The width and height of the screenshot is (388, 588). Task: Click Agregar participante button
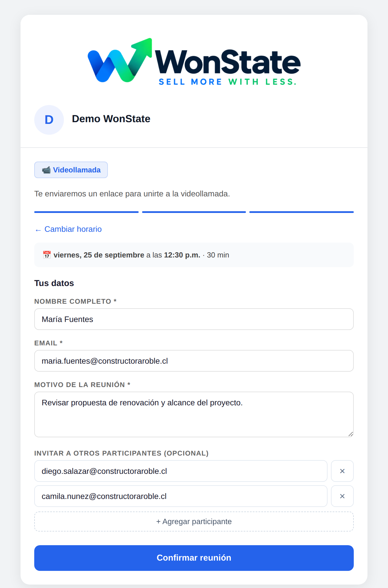[194, 521]
